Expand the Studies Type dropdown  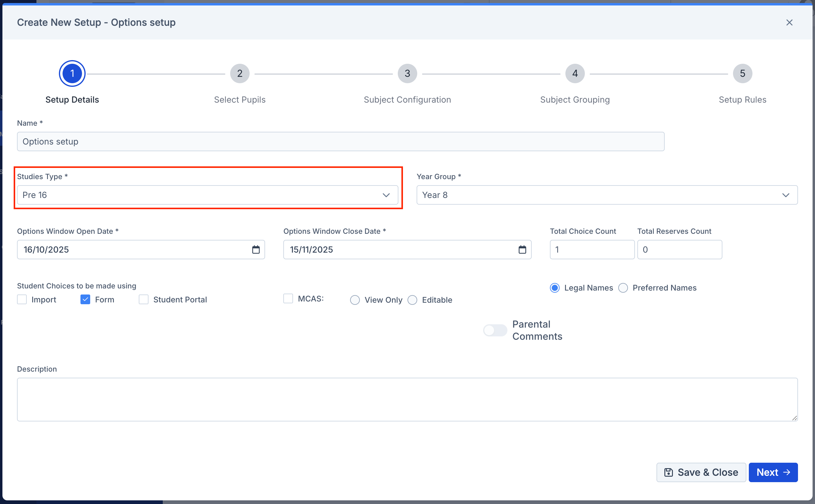207,195
